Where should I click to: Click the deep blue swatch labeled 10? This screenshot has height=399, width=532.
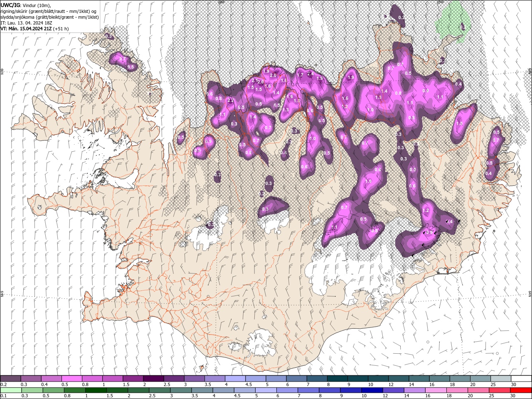(372, 390)
